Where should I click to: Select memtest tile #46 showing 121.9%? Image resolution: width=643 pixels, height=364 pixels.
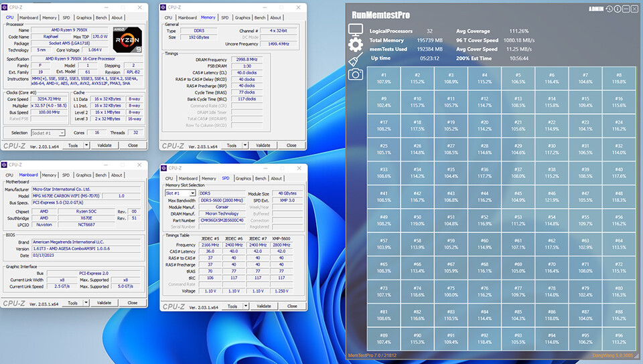click(x=552, y=197)
